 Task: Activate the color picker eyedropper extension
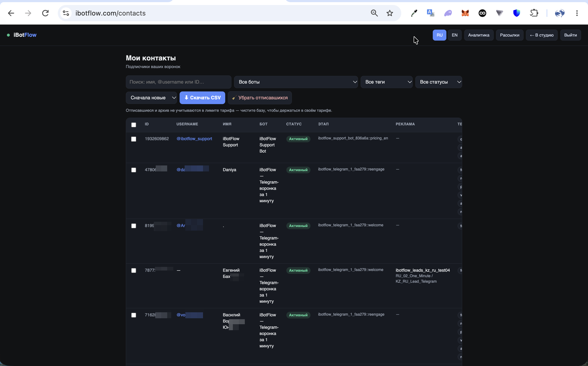tap(414, 13)
